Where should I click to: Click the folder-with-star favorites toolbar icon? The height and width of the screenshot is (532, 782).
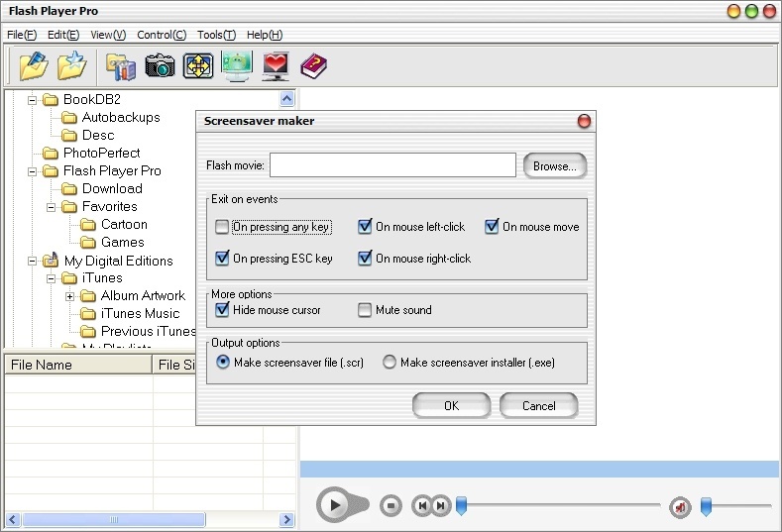(71, 65)
